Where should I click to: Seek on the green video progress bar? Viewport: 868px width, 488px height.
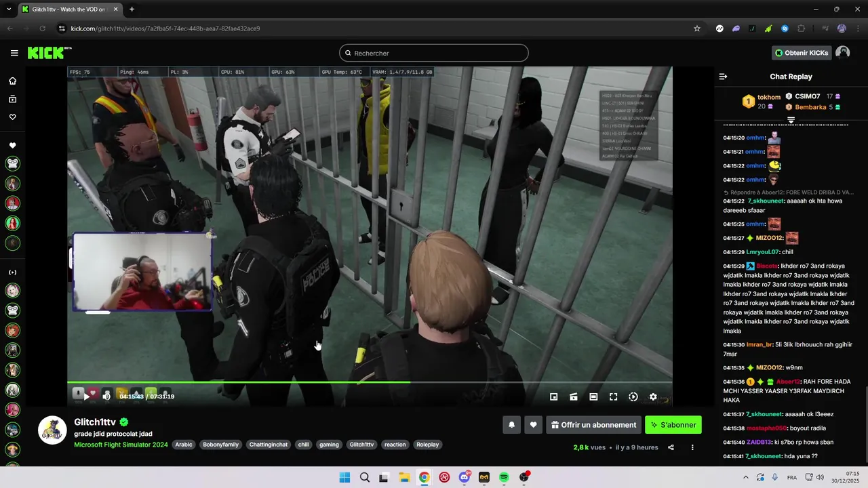point(370,382)
